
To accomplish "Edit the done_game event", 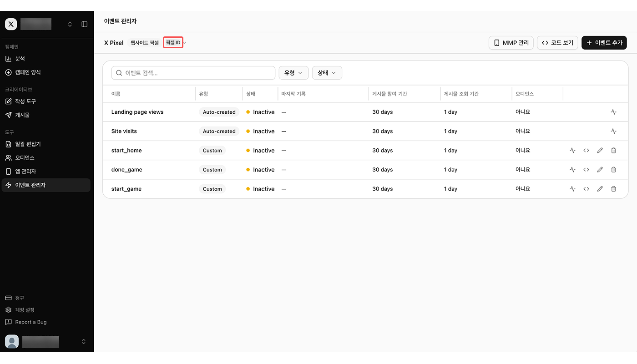I will [600, 169].
